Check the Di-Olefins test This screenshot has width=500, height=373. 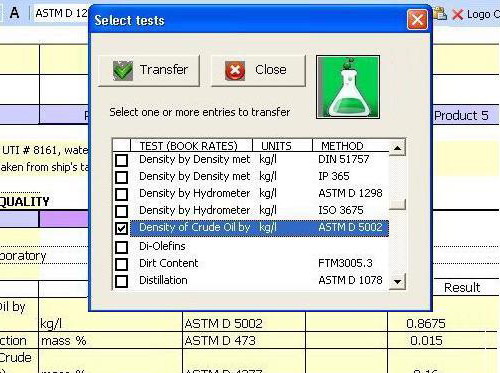coord(121,247)
